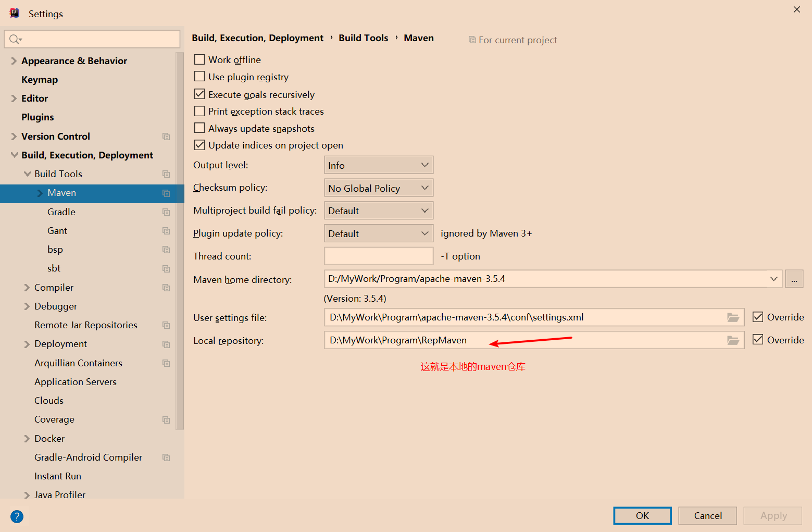Click into the Thread count field
The height and width of the screenshot is (532, 812).
click(379, 256)
